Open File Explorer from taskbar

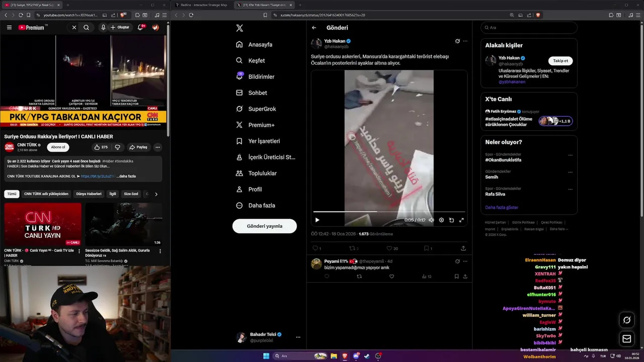tap(334, 356)
